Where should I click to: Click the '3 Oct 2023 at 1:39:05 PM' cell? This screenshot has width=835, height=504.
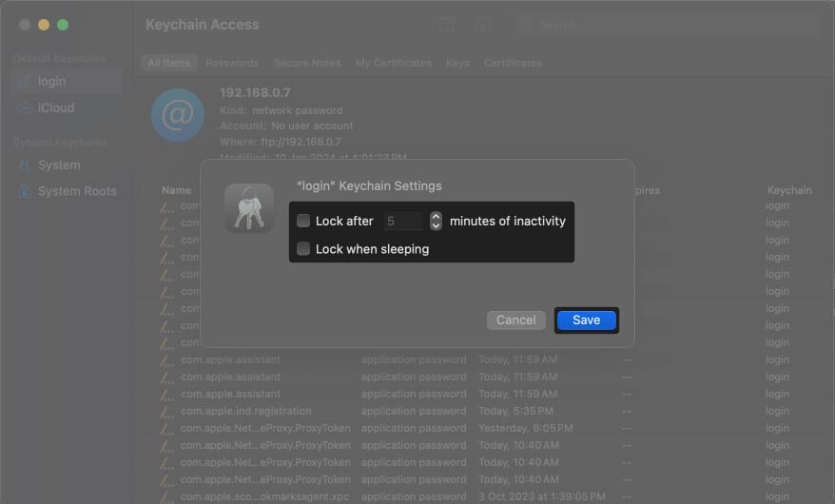click(x=541, y=496)
